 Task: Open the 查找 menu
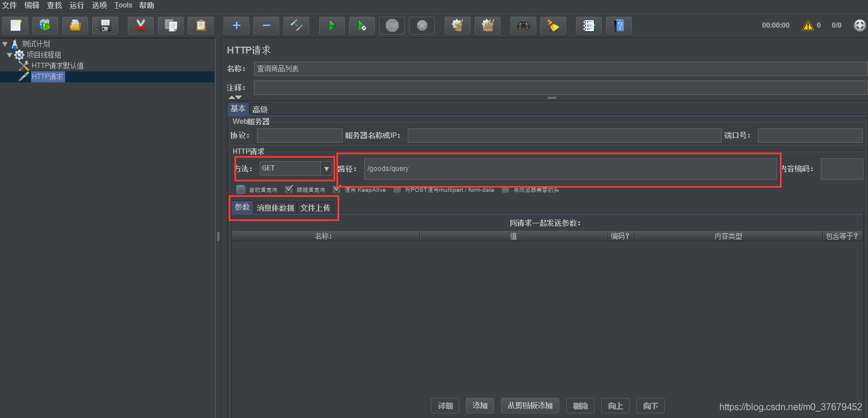[x=54, y=5]
